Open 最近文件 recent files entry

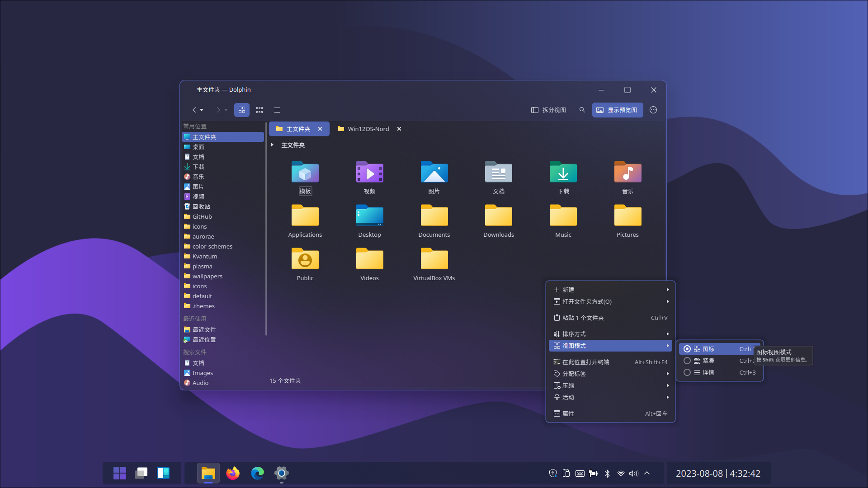[222, 329]
